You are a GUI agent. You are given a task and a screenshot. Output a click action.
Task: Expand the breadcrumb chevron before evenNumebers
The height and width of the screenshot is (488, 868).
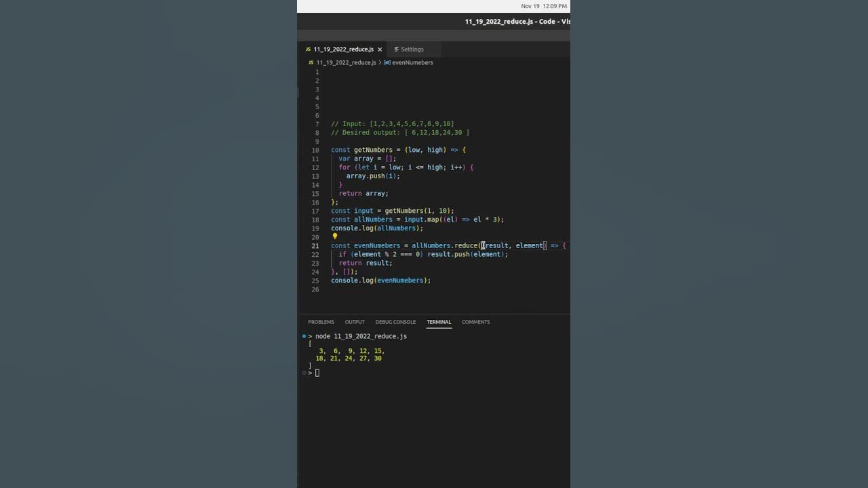[380, 62]
